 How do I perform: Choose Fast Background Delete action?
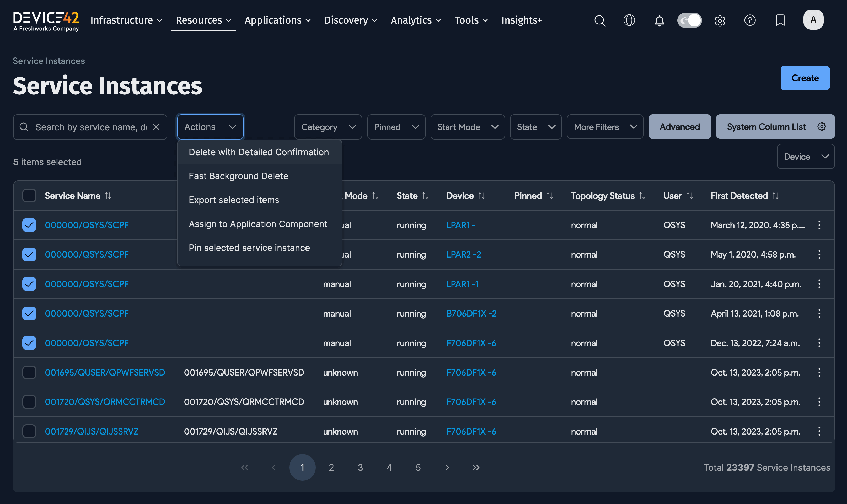coord(238,176)
